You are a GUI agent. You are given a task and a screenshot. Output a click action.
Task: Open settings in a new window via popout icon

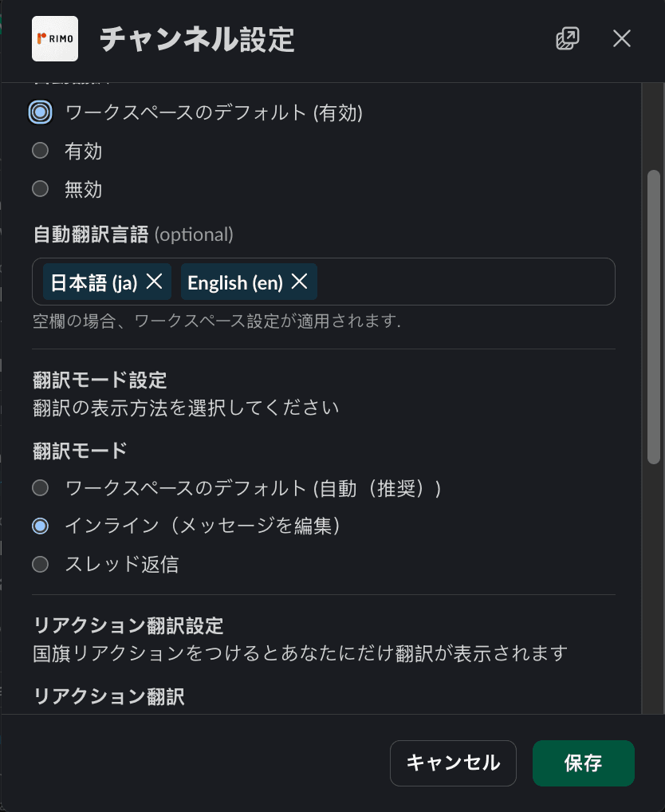tap(567, 37)
